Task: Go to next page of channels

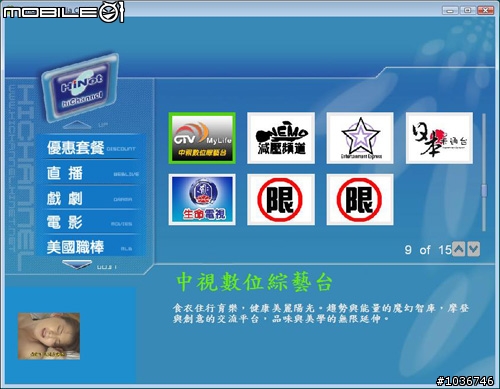Action: [474, 249]
